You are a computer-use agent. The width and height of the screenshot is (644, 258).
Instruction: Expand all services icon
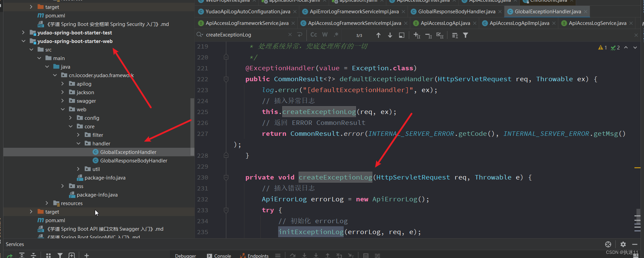[22, 255]
